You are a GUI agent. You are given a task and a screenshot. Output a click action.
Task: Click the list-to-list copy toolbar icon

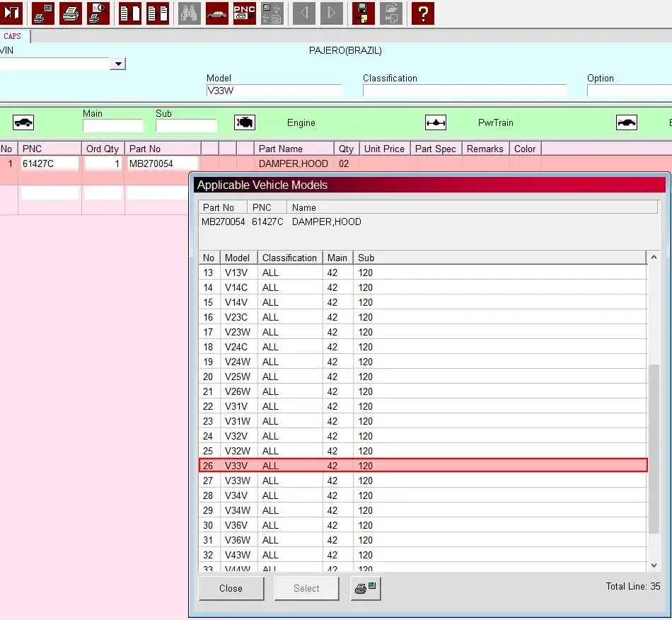158,13
